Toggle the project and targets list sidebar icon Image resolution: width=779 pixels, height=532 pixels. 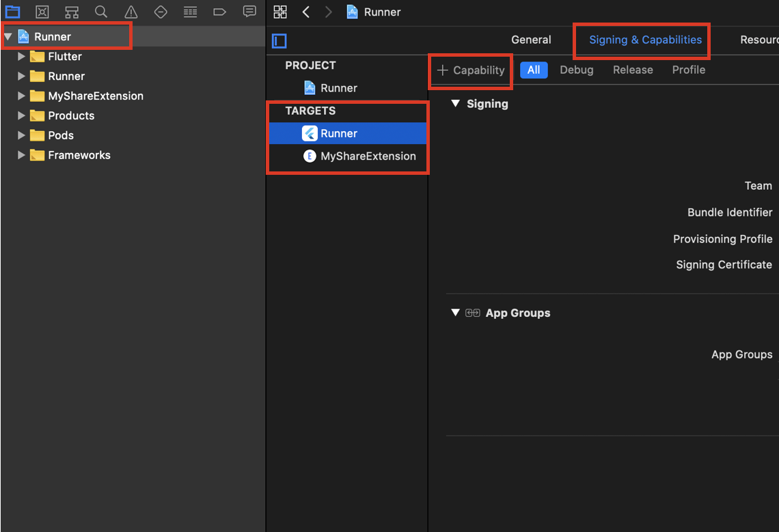coord(279,41)
